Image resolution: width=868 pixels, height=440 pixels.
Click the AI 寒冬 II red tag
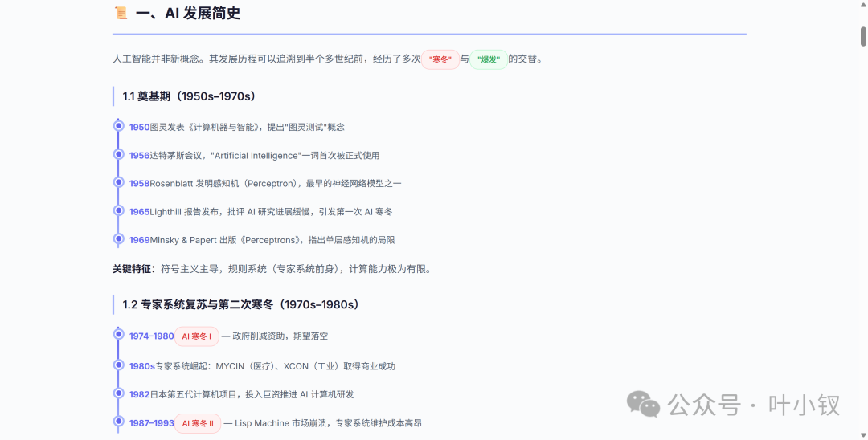tap(198, 423)
